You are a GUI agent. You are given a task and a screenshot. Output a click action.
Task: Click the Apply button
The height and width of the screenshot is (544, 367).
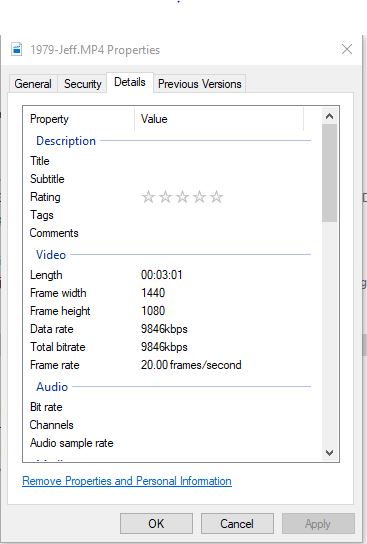coord(318,524)
